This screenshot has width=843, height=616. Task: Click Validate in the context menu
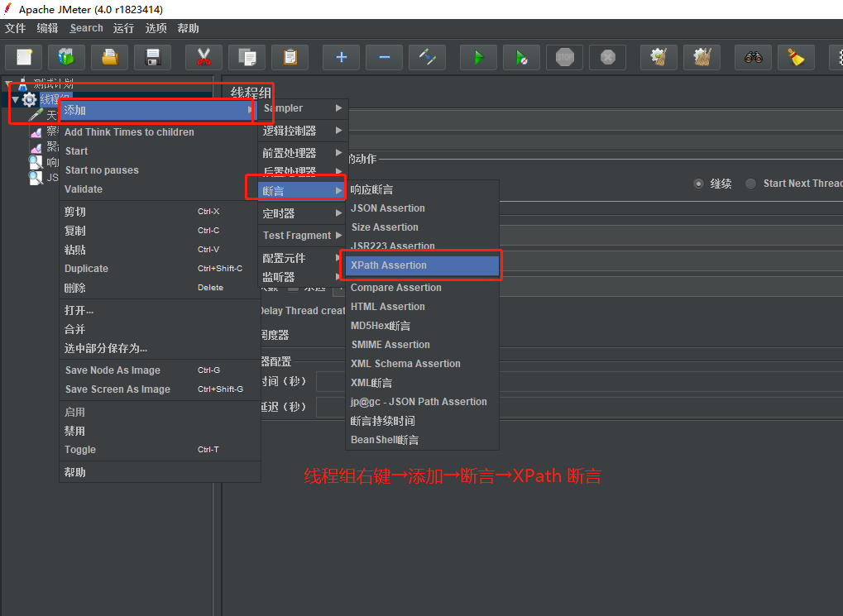pos(160,189)
